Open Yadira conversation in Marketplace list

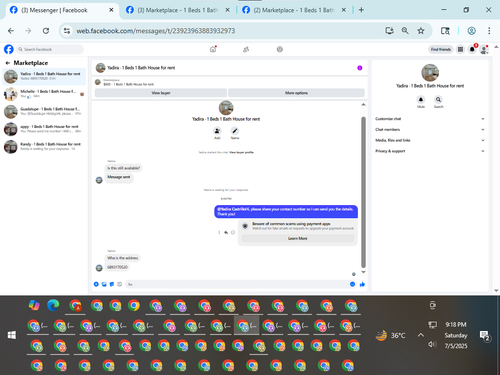[x=44, y=76]
